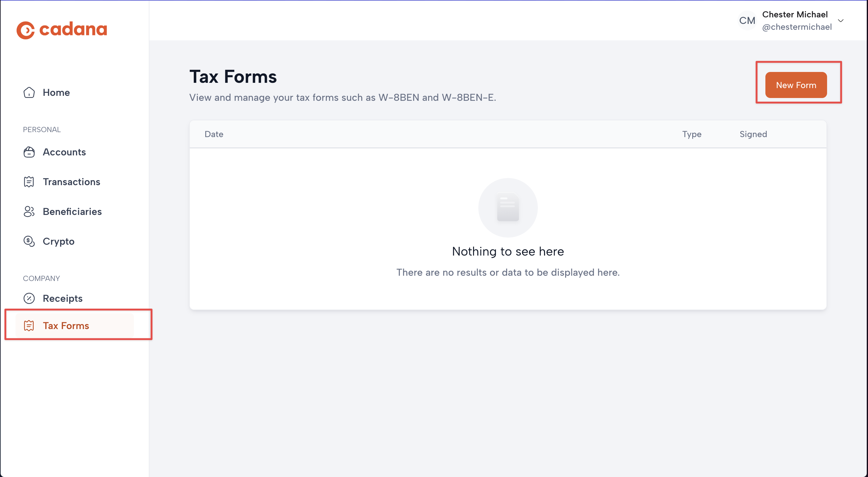
Task: Click the Signed column header
Action: [x=753, y=134]
